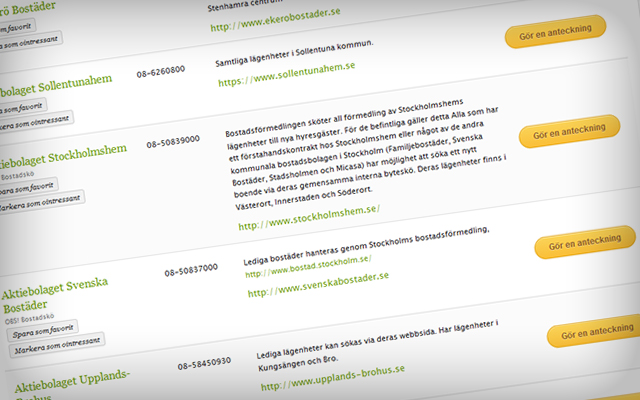Follow the www.stockholmshem.se link

click(309, 218)
